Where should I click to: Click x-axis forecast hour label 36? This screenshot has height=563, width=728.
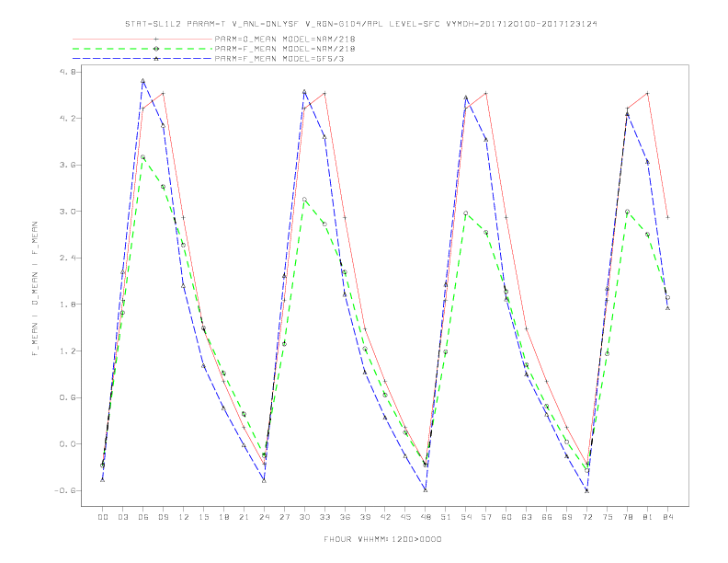(345, 517)
